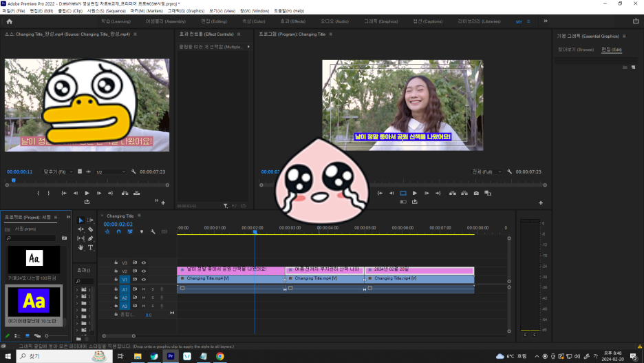644x363 pixels.
Task: Play in the Source monitor
Action: click(87, 194)
